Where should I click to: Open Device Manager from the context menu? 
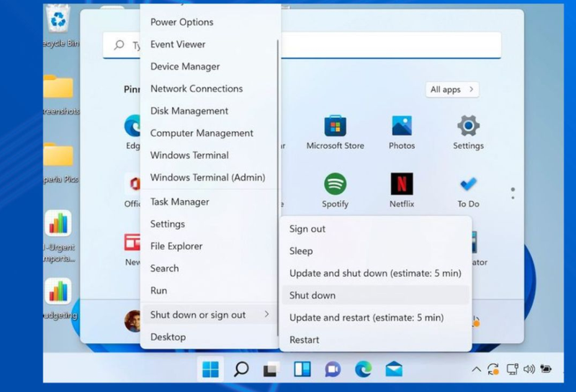185,66
